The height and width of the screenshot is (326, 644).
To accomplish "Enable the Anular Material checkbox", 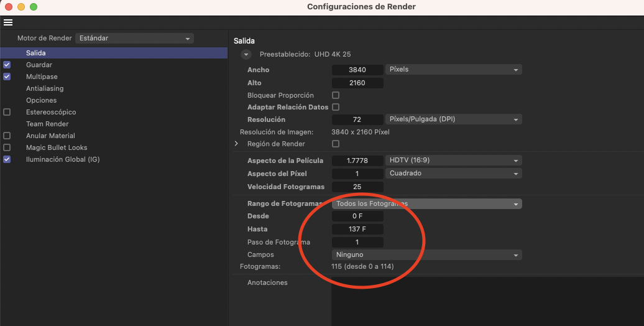I will pyautogui.click(x=7, y=136).
